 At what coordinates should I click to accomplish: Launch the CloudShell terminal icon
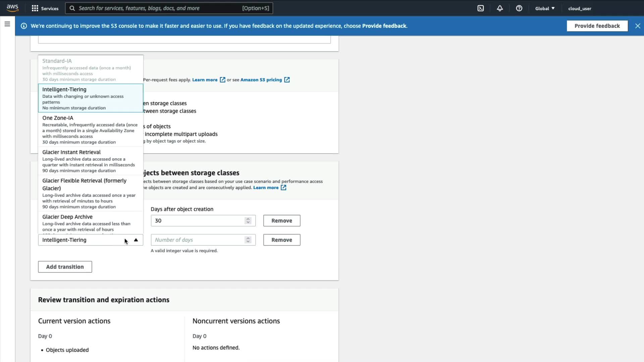tap(481, 8)
